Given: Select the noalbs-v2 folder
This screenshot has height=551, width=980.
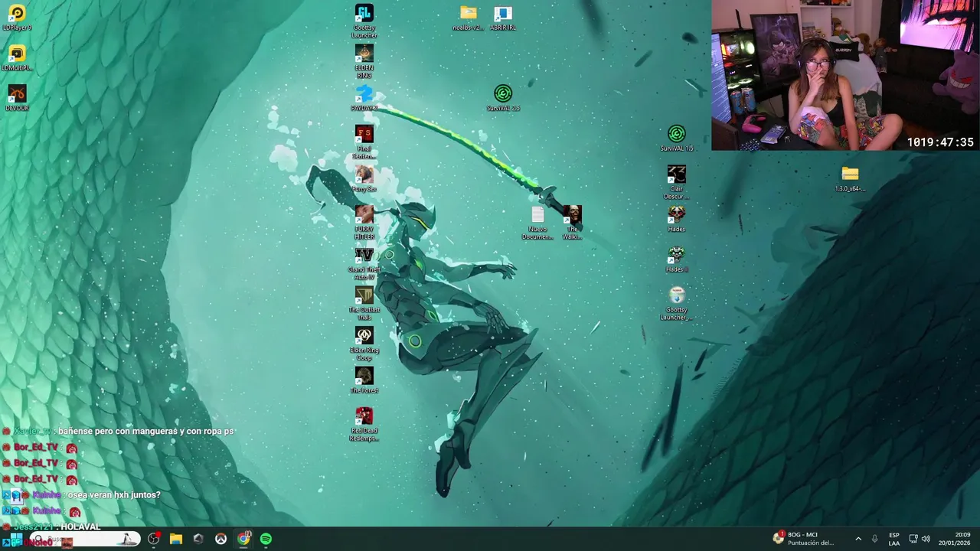Looking at the screenshot, I should 468,18.
